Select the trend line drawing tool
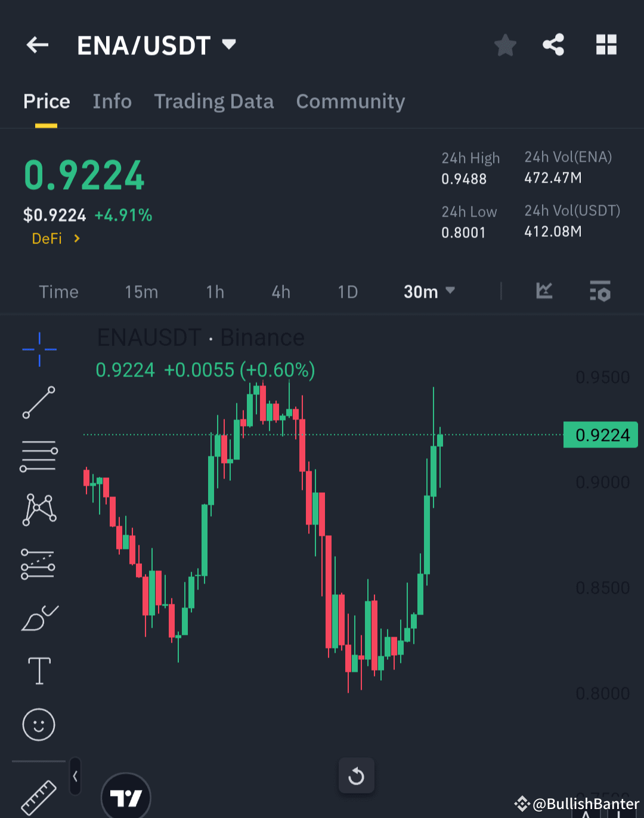 [39, 403]
